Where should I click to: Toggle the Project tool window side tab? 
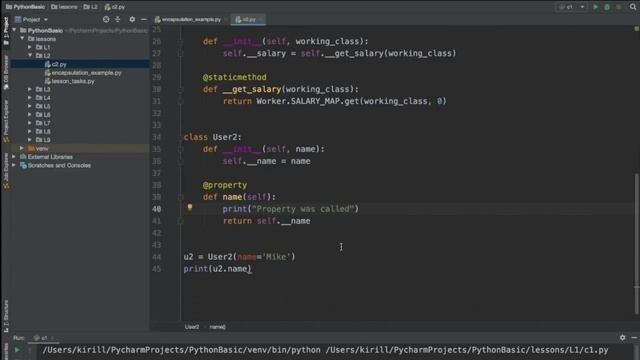6,32
